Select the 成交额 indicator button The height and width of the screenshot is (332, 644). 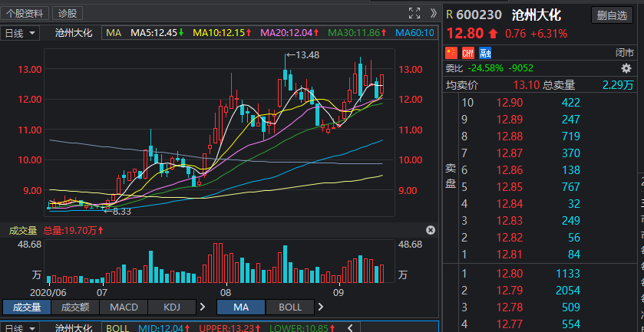click(x=75, y=307)
